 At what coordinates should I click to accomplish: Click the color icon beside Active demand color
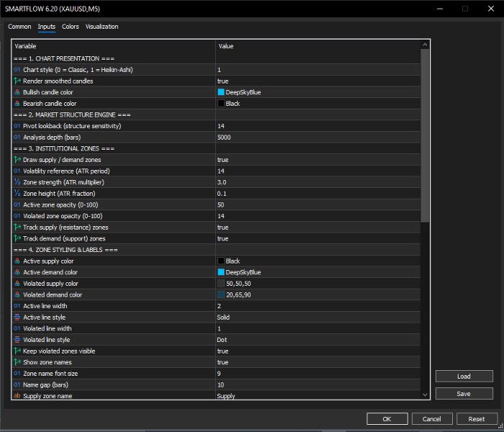coord(17,272)
